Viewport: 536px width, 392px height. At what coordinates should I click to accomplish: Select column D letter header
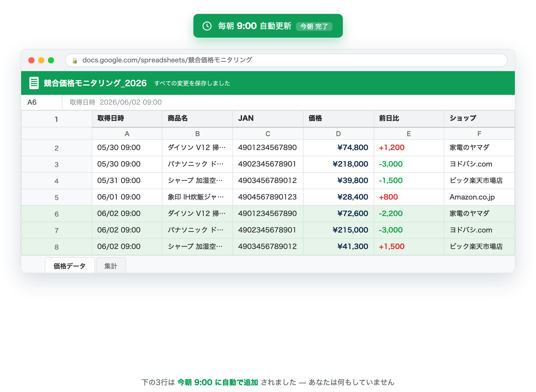pyautogui.click(x=338, y=134)
